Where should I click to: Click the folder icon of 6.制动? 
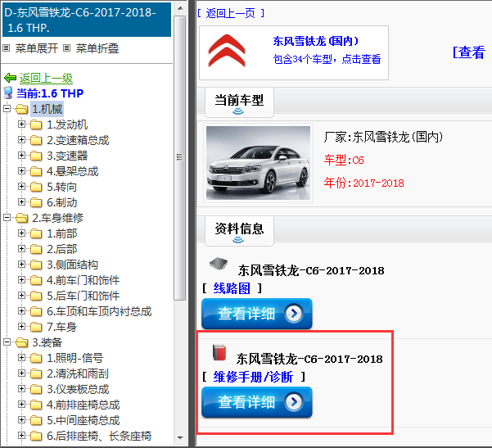point(36,202)
